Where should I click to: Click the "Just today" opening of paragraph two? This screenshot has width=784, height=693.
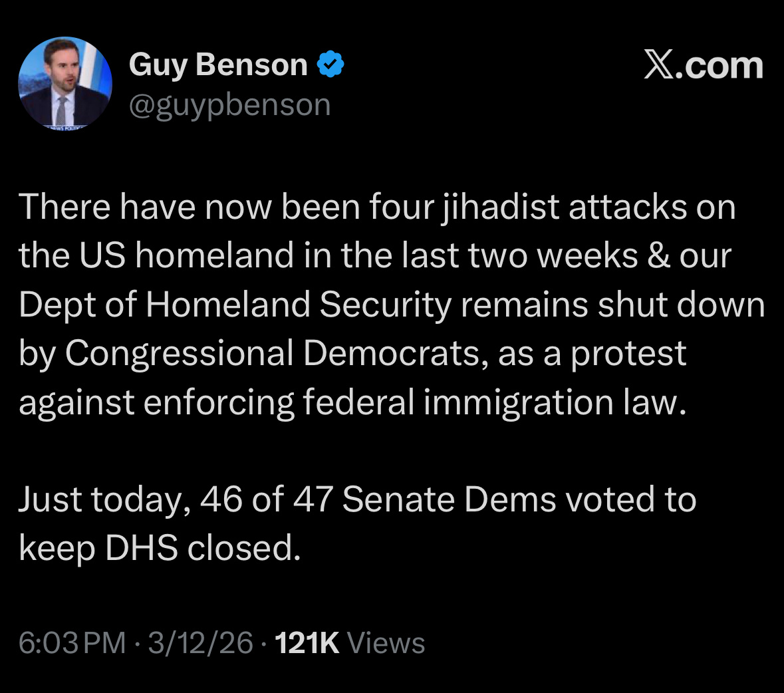(x=100, y=499)
